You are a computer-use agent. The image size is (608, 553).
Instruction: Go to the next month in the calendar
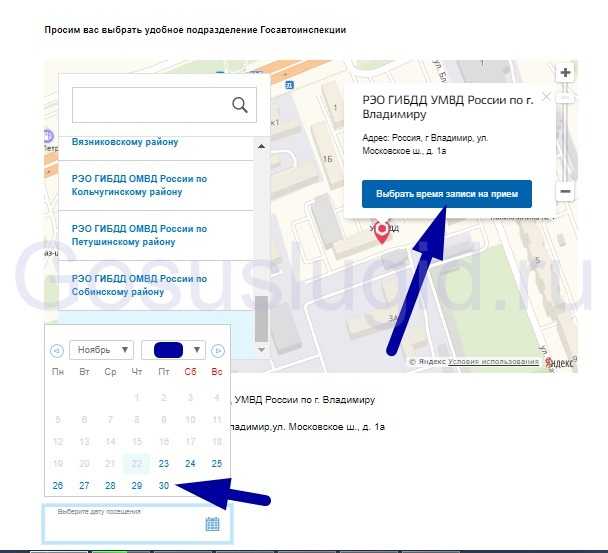point(218,350)
